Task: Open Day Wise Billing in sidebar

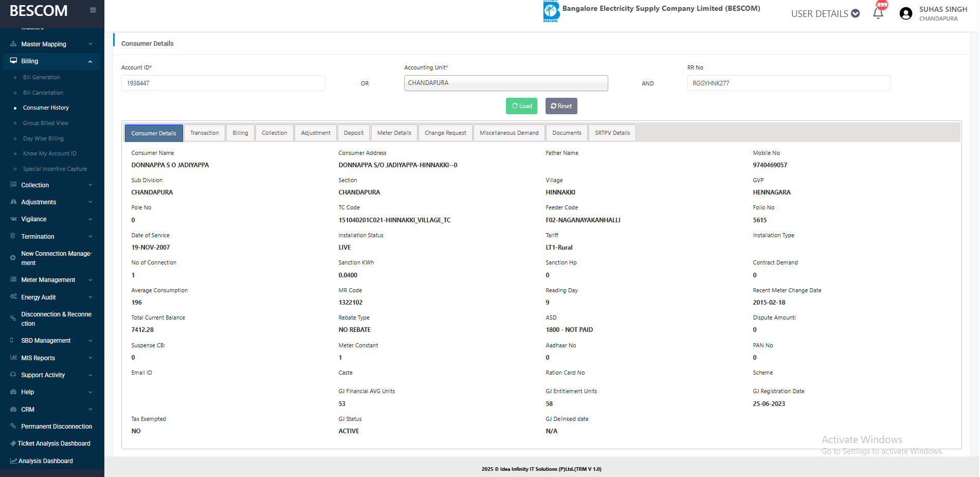Action: tap(43, 138)
